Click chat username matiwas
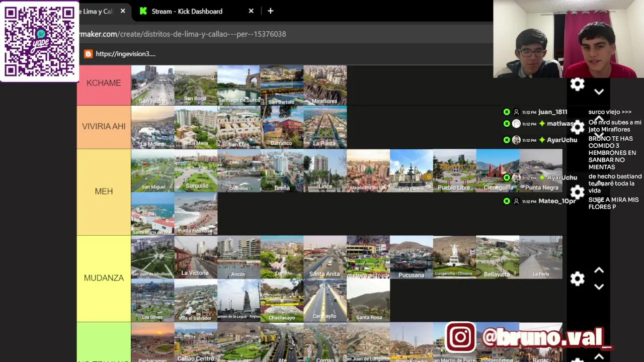This screenshot has height=362, width=644. click(x=560, y=124)
